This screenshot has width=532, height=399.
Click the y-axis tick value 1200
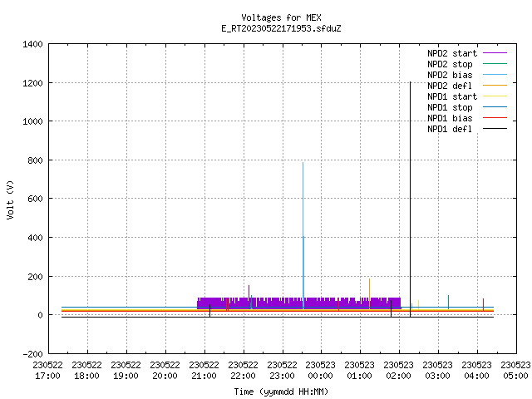point(32,83)
